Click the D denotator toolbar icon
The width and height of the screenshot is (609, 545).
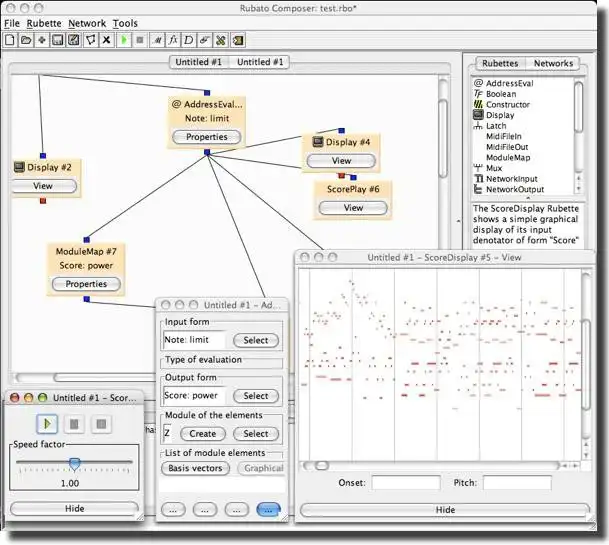click(189, 40)
